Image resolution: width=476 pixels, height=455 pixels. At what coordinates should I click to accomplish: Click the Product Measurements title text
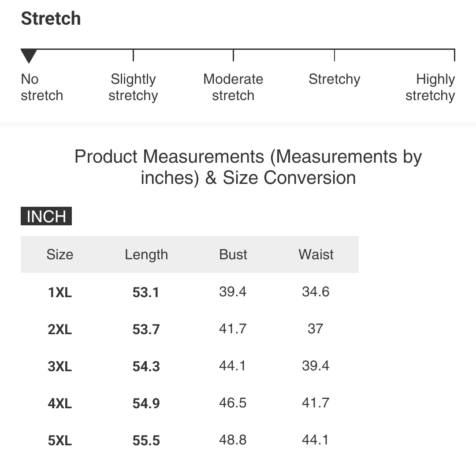click(248, 167)
